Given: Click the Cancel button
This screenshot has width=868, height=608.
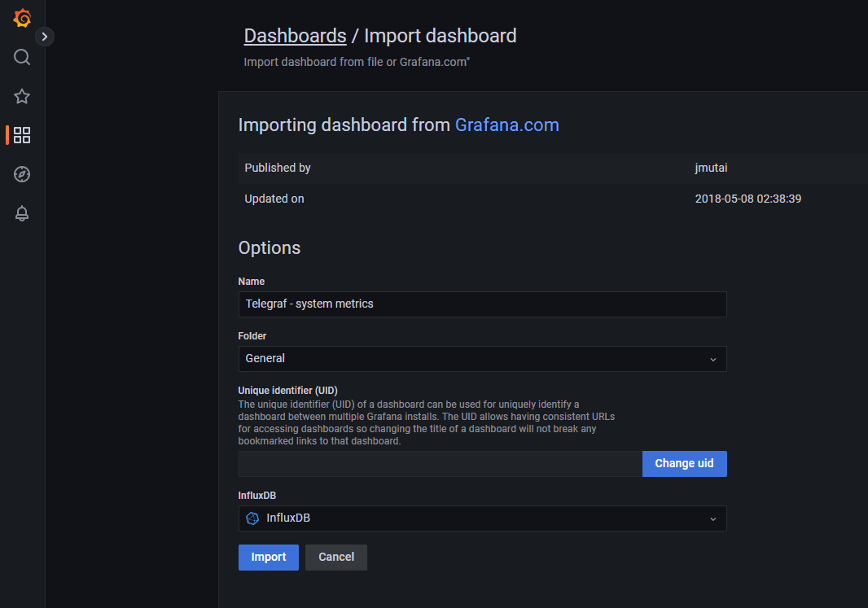Looking at the screenshot, I should (336, 557).
